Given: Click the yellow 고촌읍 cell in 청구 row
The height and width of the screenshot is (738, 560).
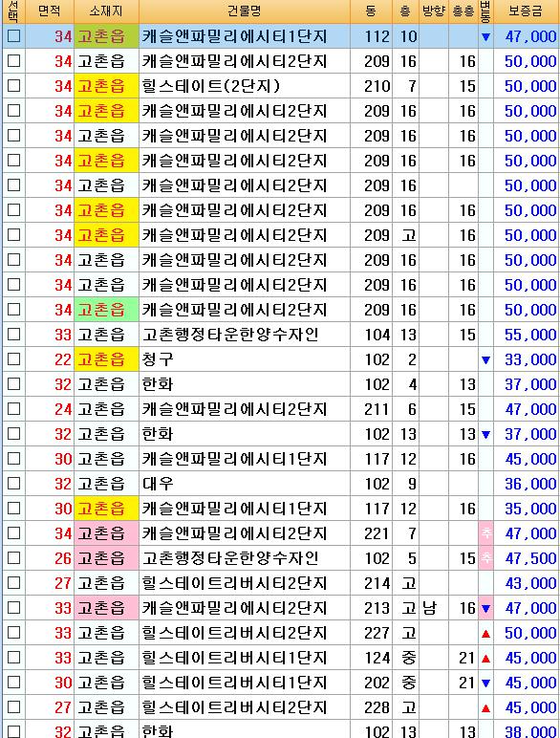Looking at the screenshot, I should click(106, 359).
